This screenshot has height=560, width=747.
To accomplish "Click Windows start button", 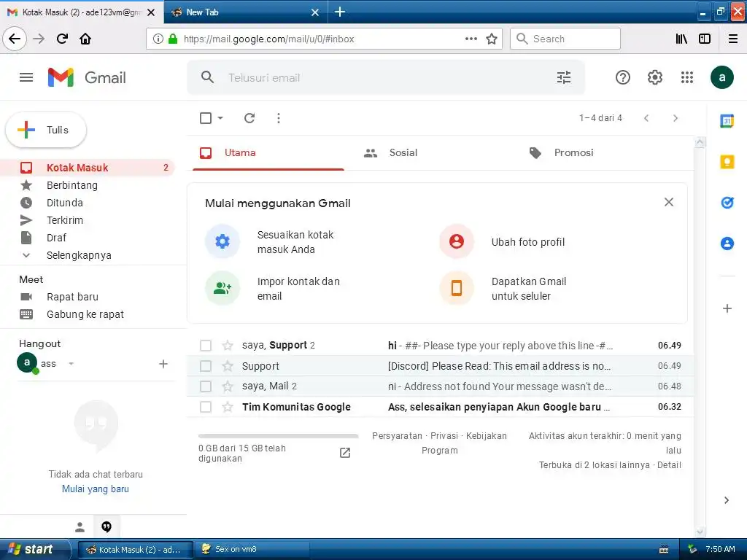I will tap(35, 550).
